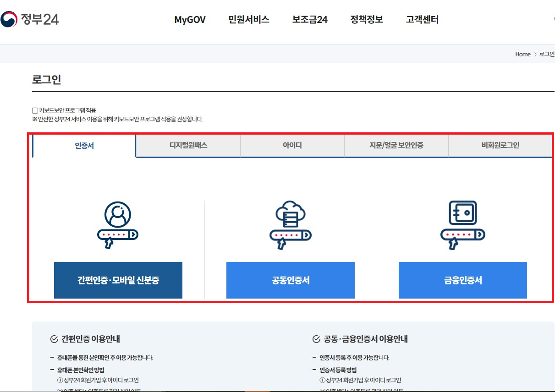Open the 고객센터 menu
Screen dimensions: 555x392
tap(422, 20)
